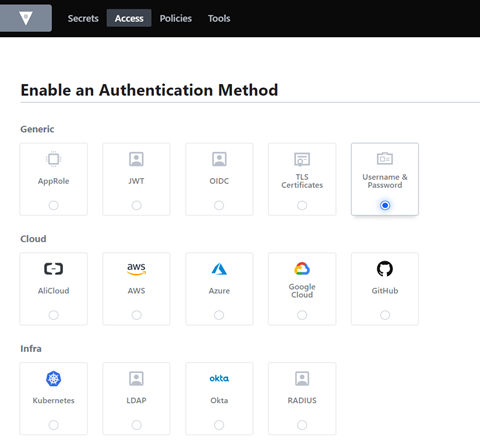Go to the Tools menu

point(219,18)
